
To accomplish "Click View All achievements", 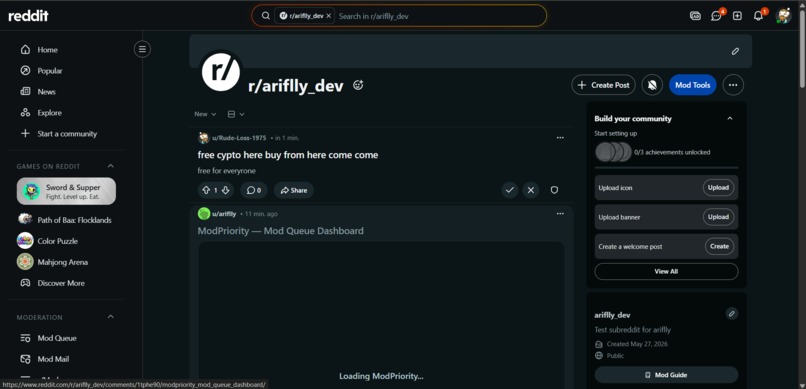I will coord(666,271).
